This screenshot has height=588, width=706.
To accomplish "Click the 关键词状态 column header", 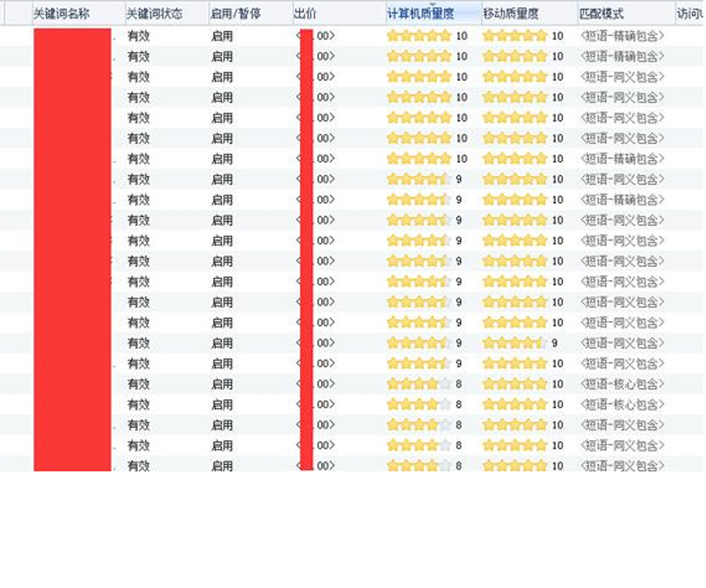I will tap(154, 15).
